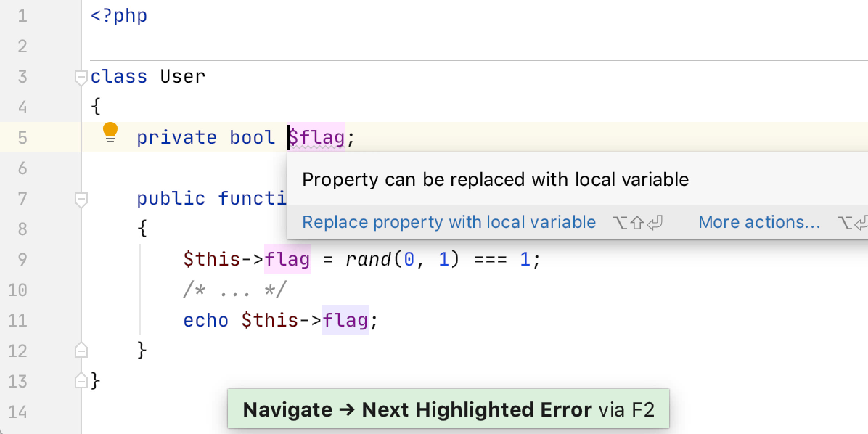The image size is (868, 434).
Task: Click the Replace property with local variable quick-fix
Action: [x=449, y=222]
